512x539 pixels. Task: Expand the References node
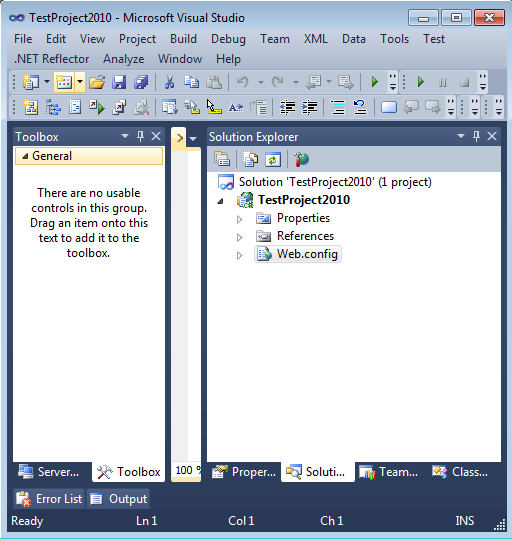240,237
